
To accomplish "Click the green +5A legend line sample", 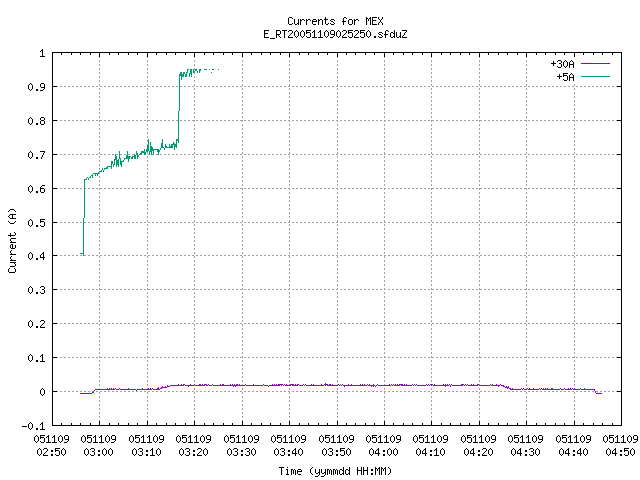I will (595, 76).
